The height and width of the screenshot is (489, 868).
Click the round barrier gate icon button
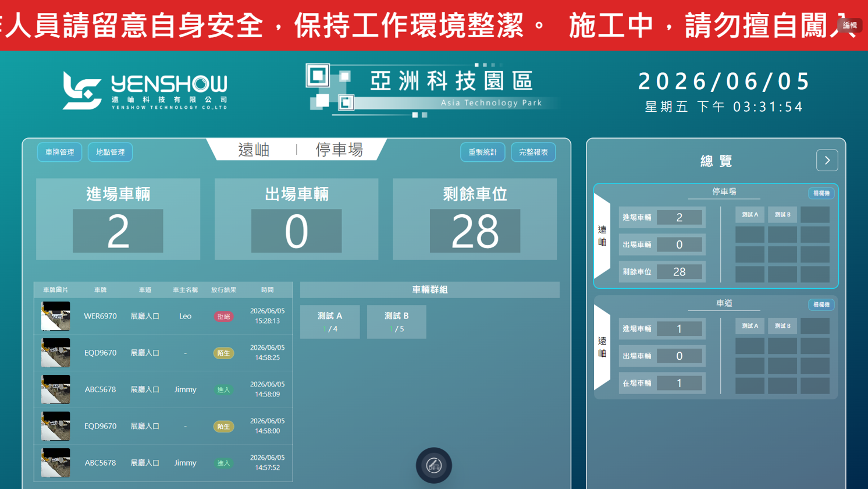[x=434, y=465]
